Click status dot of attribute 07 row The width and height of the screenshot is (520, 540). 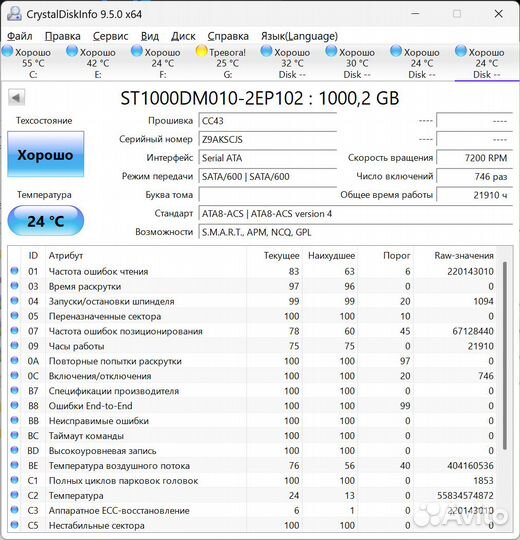tap(14, 330)
